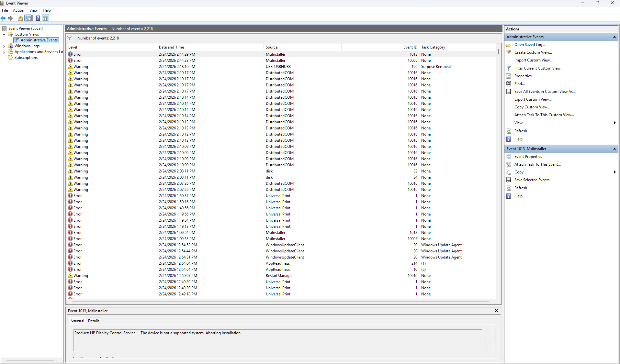
Task: Toggle the Show/Hide Action Pane toolbar icon
Action: pyautogui.click(x=46, y=18)
